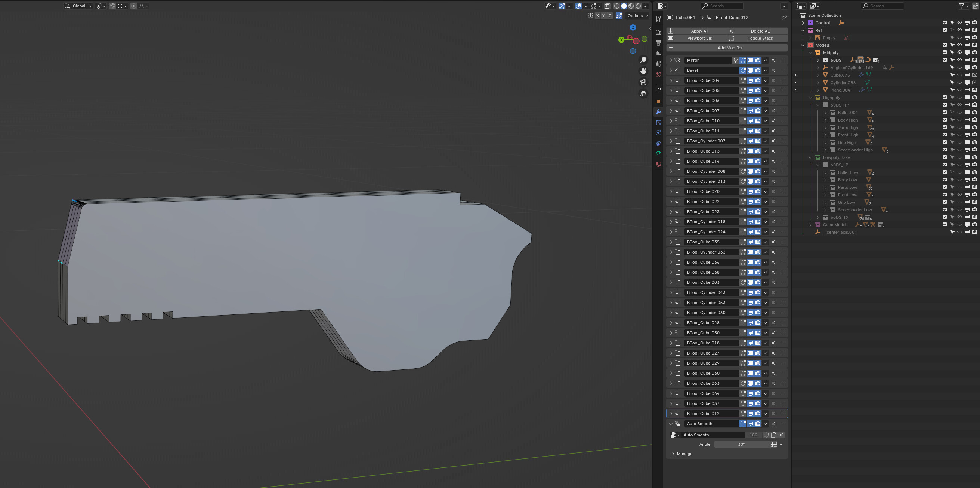
Task: Enable on-cage editing for the Mirror modifier
Action: pos(735,60)
